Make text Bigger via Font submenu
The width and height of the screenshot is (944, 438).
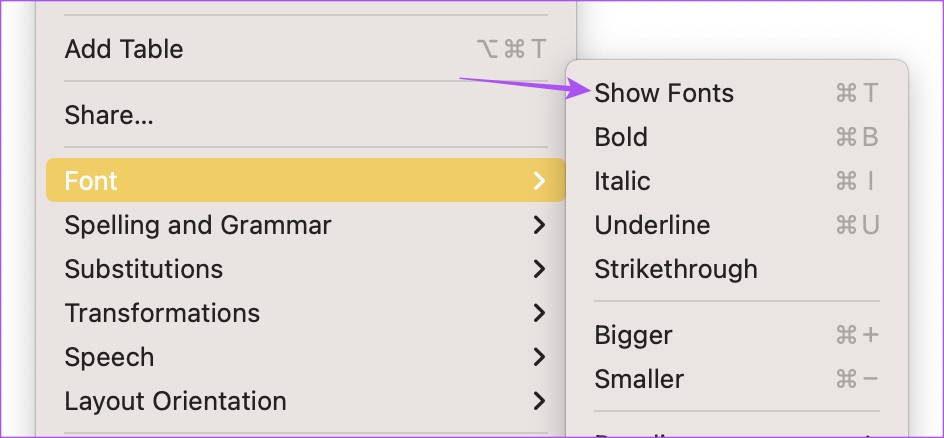tap(633, 335)
